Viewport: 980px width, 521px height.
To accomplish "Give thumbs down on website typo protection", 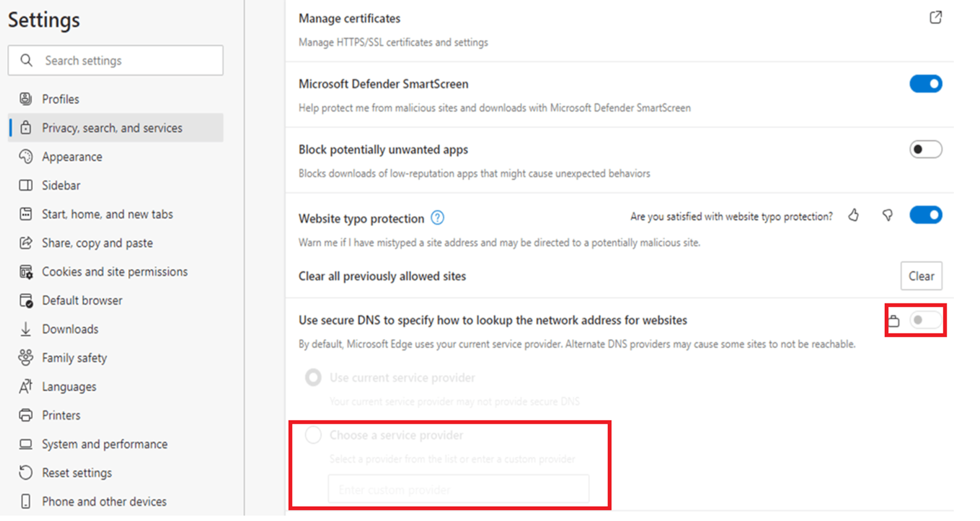I will pos(887,215).
